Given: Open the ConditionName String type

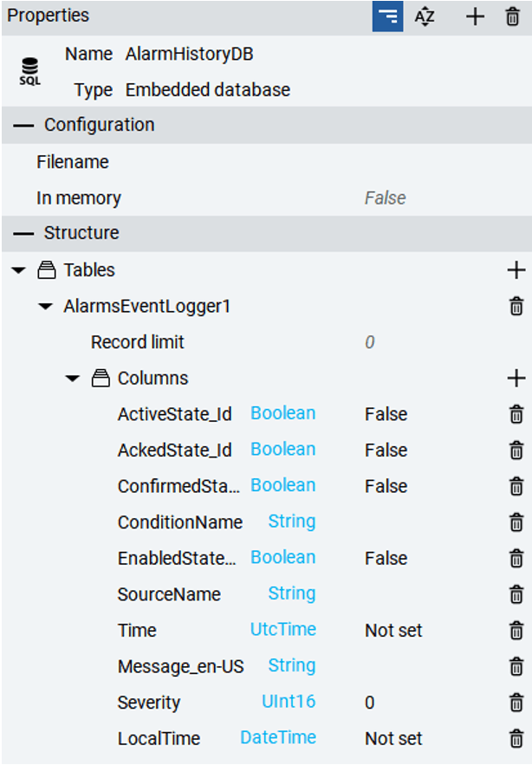Looking at the screenshot, I should click(x=292, y=522).
